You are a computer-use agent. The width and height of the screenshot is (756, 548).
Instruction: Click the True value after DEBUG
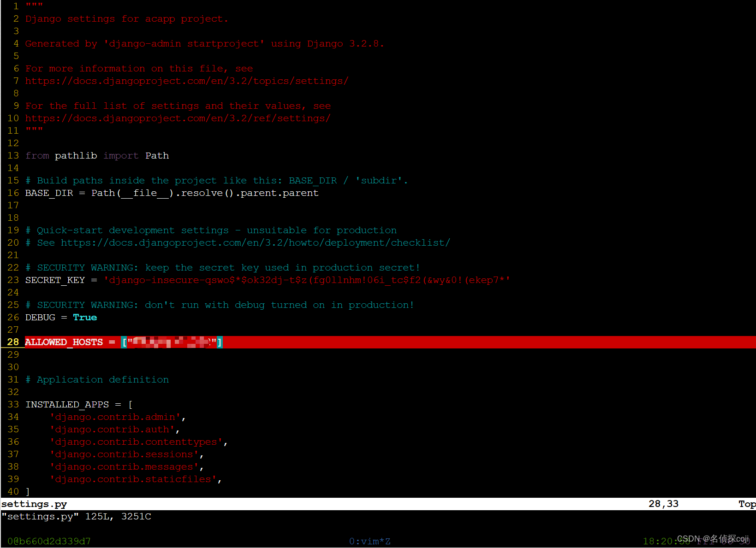point(85,317)
